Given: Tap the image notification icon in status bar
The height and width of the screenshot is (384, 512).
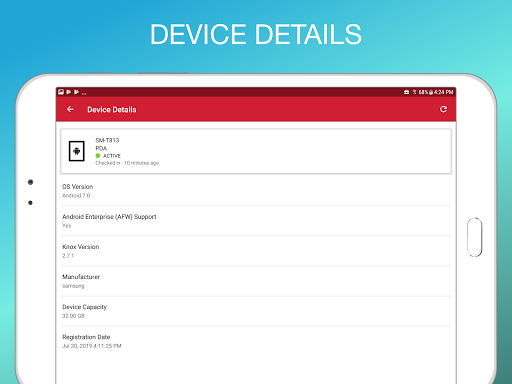Looking at the screenshot, I should coord(61,92).
